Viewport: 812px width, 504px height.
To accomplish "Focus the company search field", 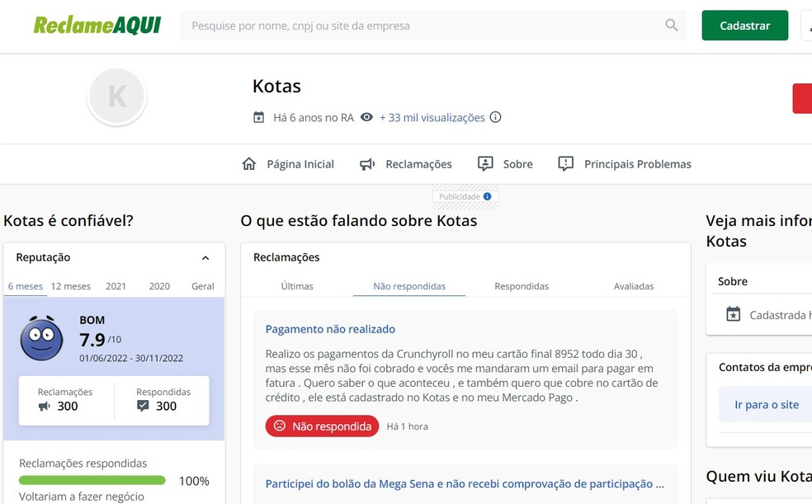I will pos(433,26).
